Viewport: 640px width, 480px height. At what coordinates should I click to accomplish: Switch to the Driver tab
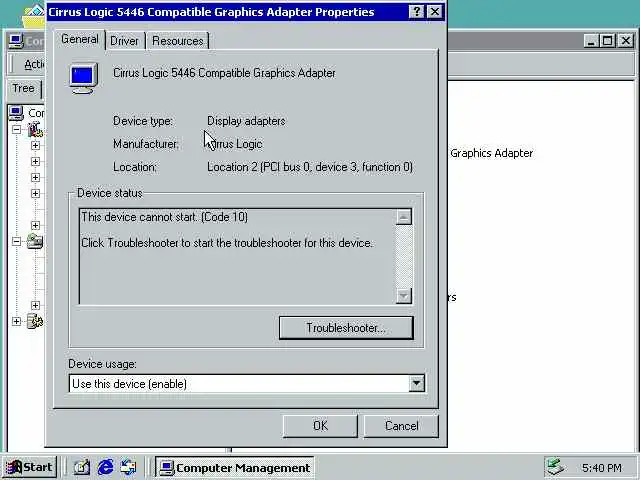[x=124, y=41]
